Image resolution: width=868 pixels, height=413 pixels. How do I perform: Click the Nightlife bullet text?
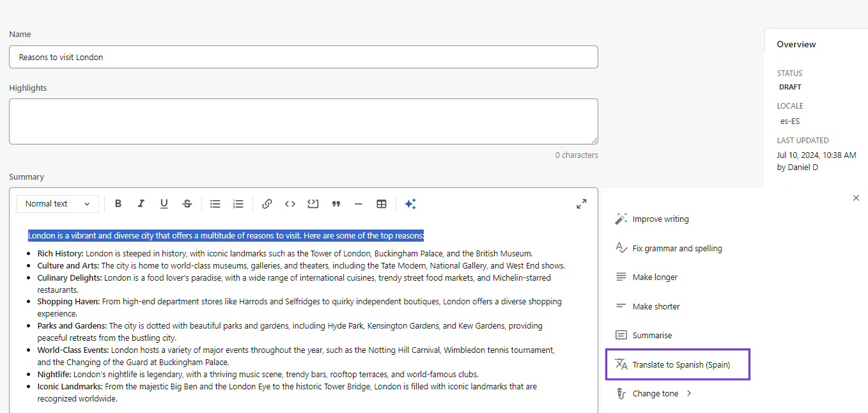[258, 374]
